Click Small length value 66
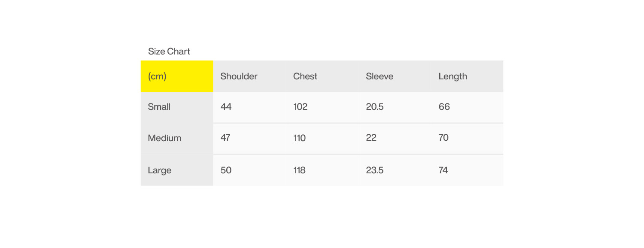The height and width of the screenshot is (248, 644). pyautogui.click(x=444, y=107)
